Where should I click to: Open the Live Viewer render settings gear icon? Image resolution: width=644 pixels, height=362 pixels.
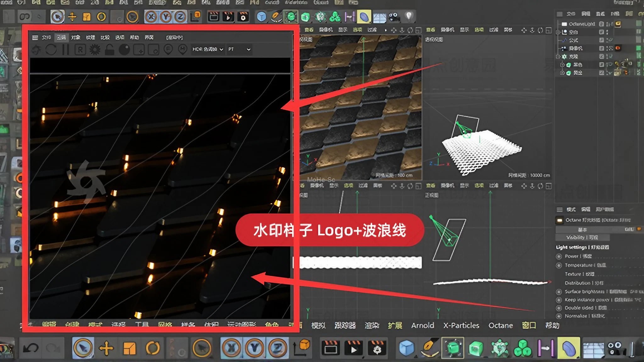click(95, 50)
